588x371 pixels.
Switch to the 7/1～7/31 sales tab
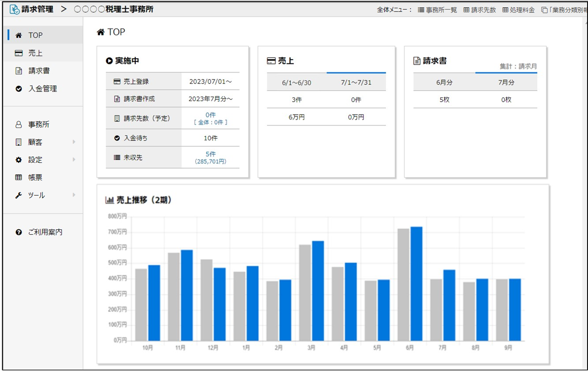click(356, 83)
